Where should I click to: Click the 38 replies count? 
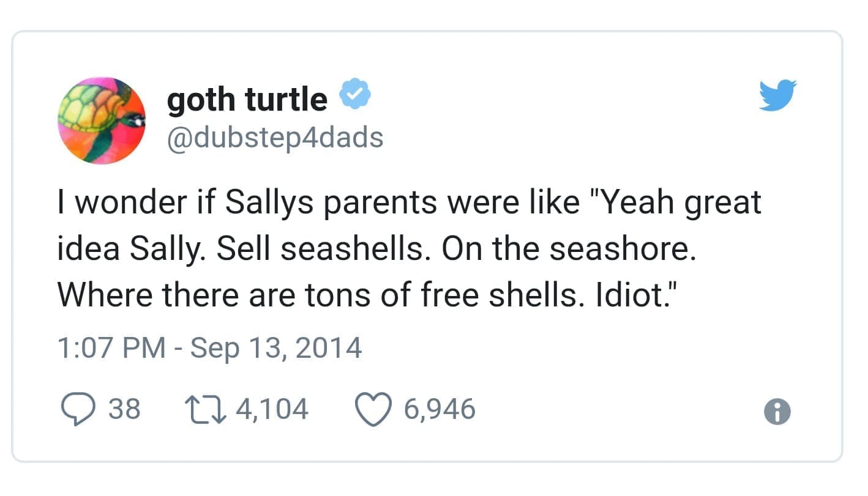click(x=124, y=409)
